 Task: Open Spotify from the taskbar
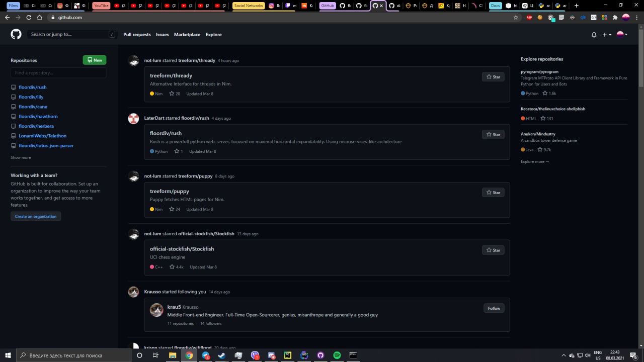(337, 355)
